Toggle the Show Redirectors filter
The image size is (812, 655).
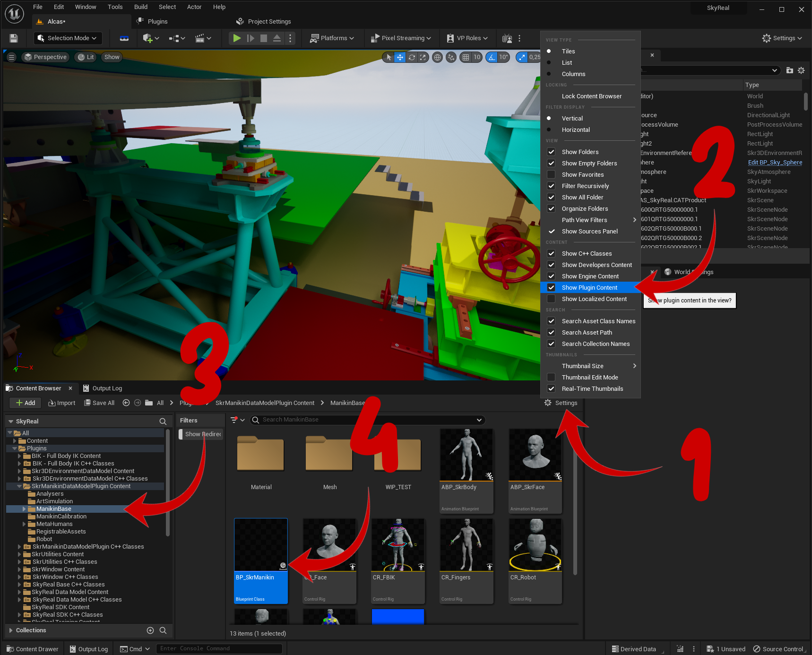(x=201, y=434)
